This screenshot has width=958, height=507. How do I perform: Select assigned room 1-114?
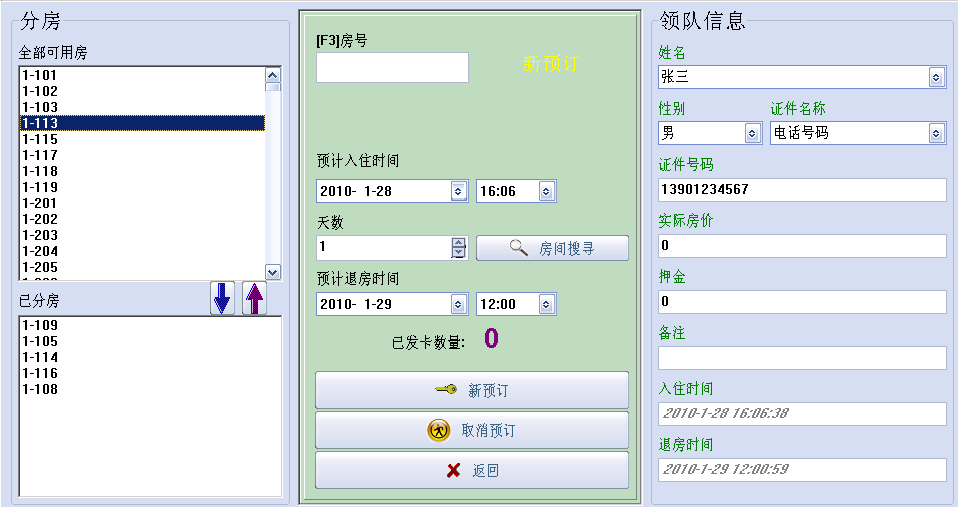pyautogui.click(x=150, y=357)
